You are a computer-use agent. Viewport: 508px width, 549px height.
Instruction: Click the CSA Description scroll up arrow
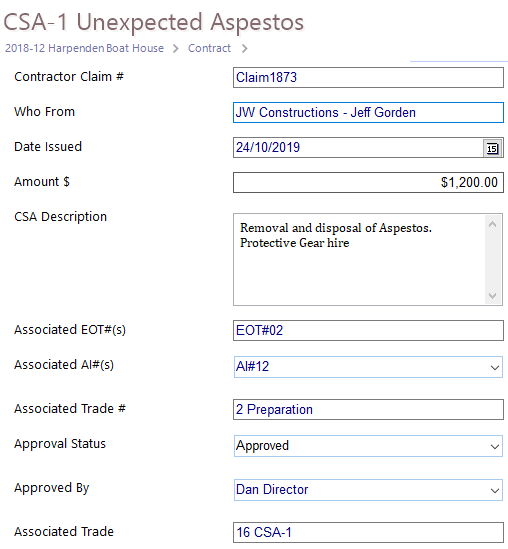(x=492, y=224)
